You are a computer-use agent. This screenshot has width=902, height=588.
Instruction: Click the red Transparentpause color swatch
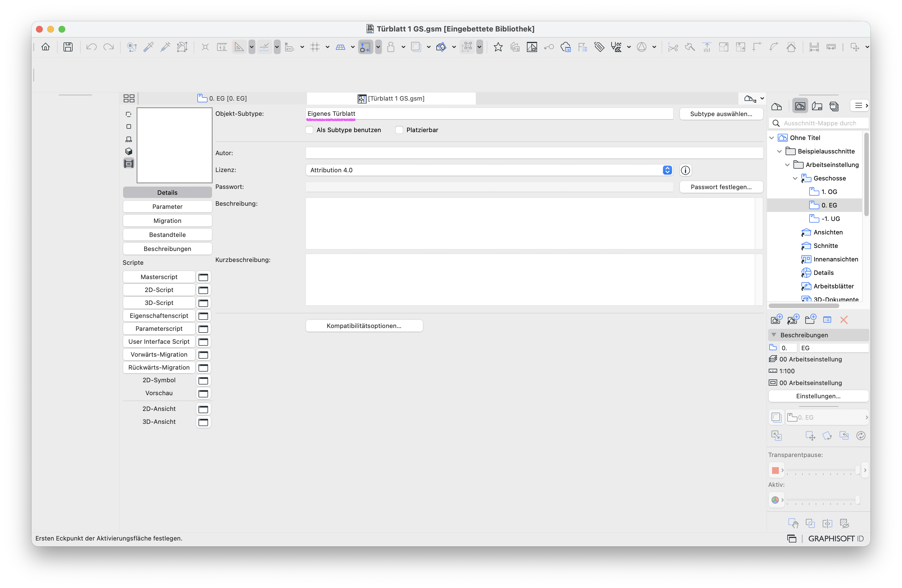[x=775, y=470]
